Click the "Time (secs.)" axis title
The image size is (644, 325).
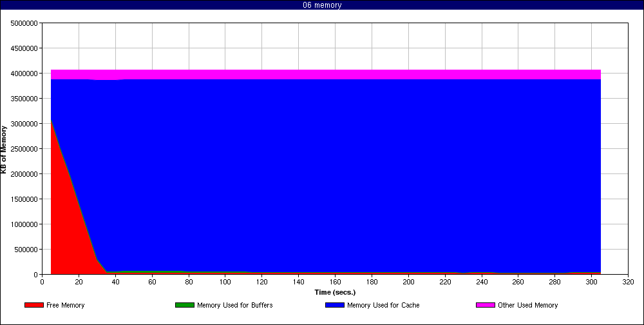335,292
